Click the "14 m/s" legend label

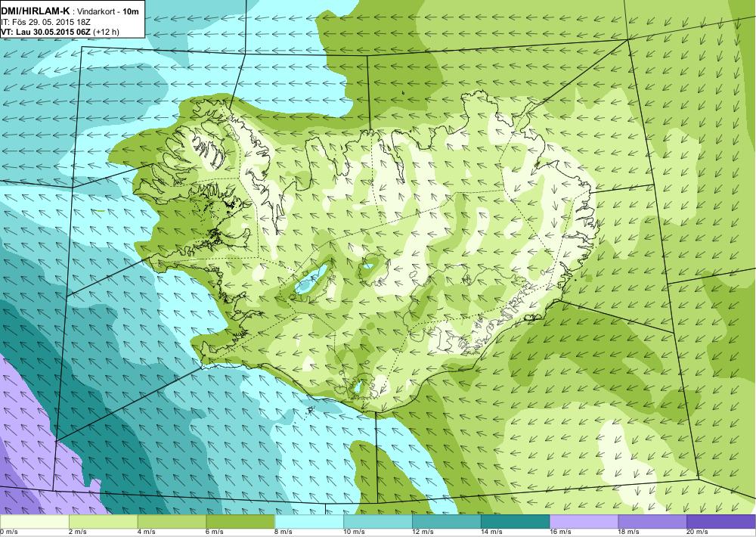[492, 532]
